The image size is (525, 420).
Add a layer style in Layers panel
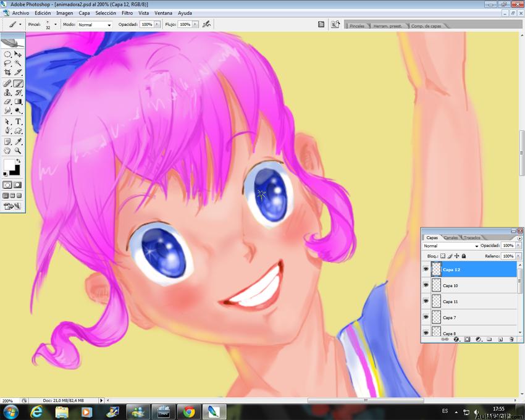pos(456,339)
